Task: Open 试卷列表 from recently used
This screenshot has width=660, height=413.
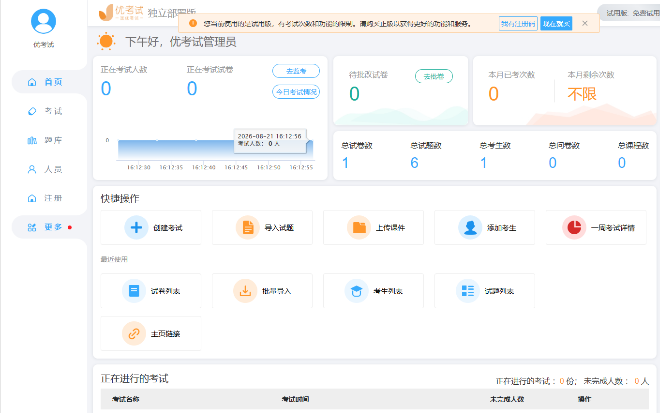Action: 151,291
